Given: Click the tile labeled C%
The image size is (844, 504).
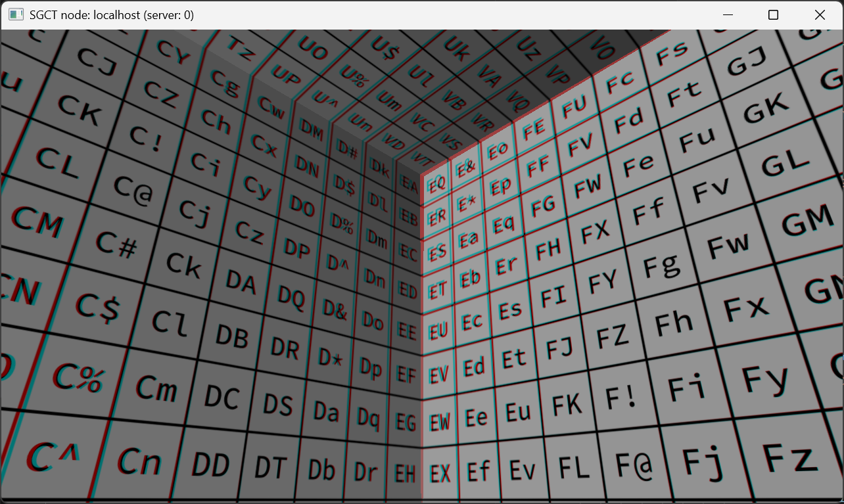Looking at the screenshot, I should click(78, 377).
